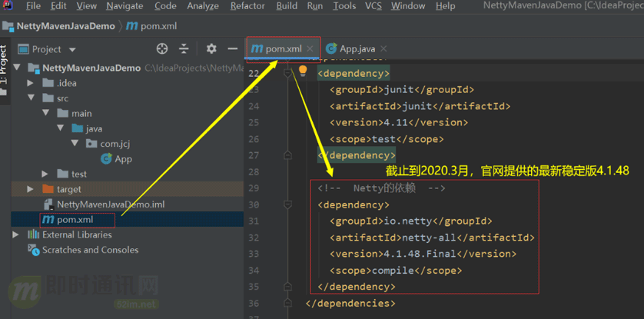644x319 pixels.
Task: Select the java source folder
Action: pos(94,128)
